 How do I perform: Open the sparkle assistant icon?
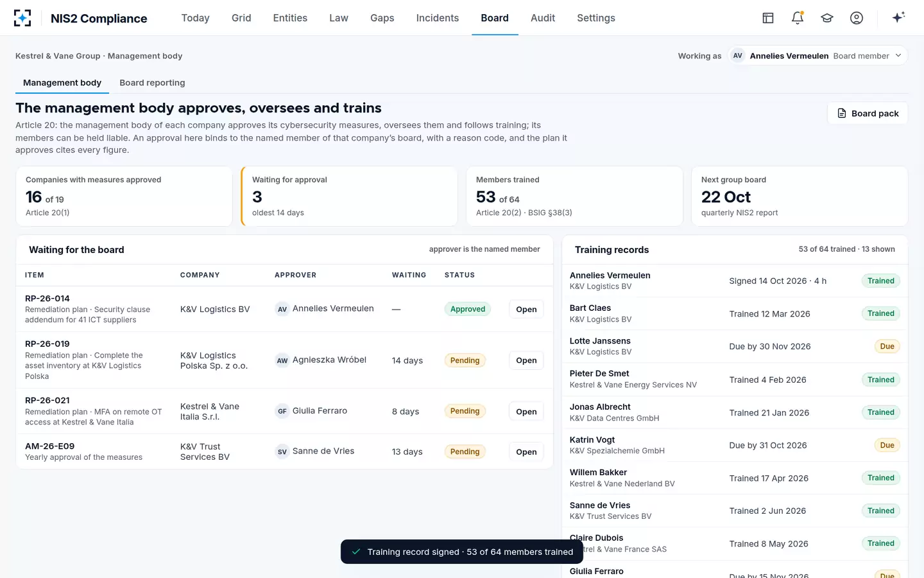click(898, 17)
